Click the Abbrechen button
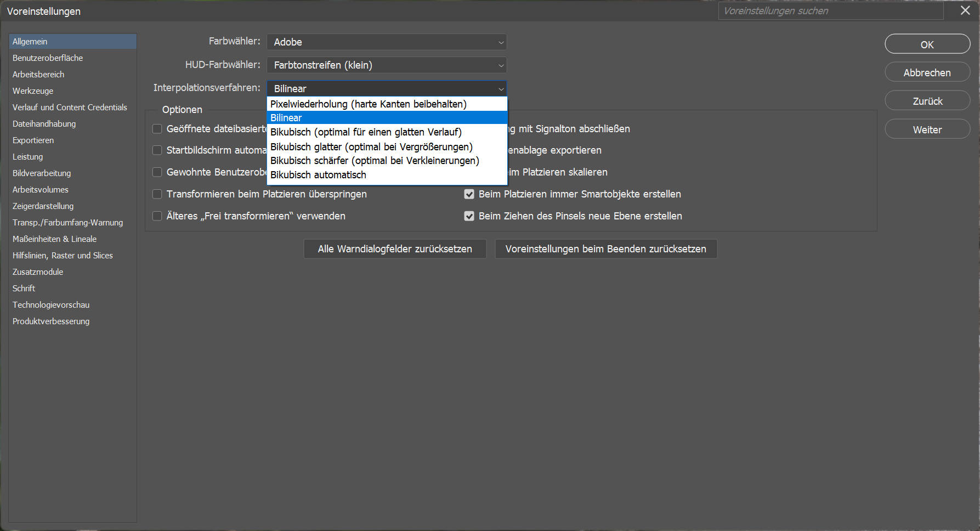980x531 pixels. (x=927, y=73)
